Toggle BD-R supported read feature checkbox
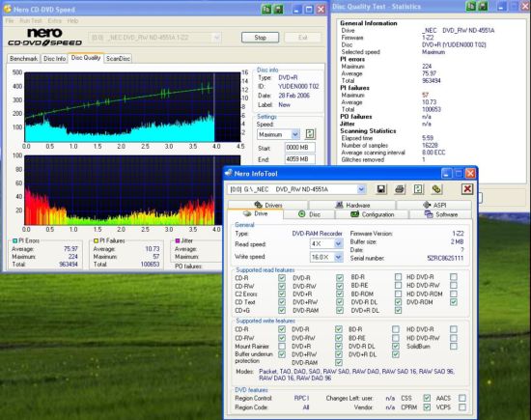 (x=398, y=277)
